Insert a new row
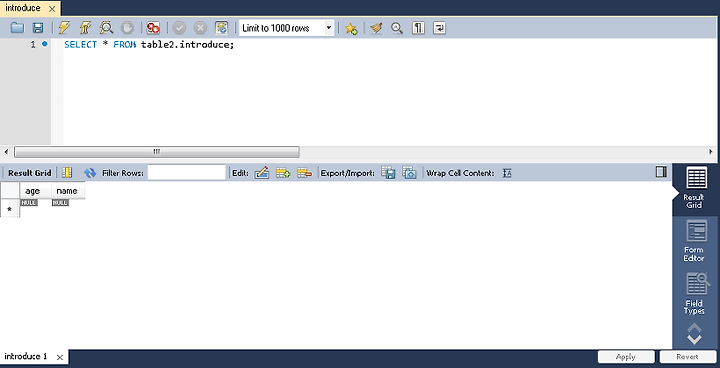720x368 pixels. [x=283, y=173]
